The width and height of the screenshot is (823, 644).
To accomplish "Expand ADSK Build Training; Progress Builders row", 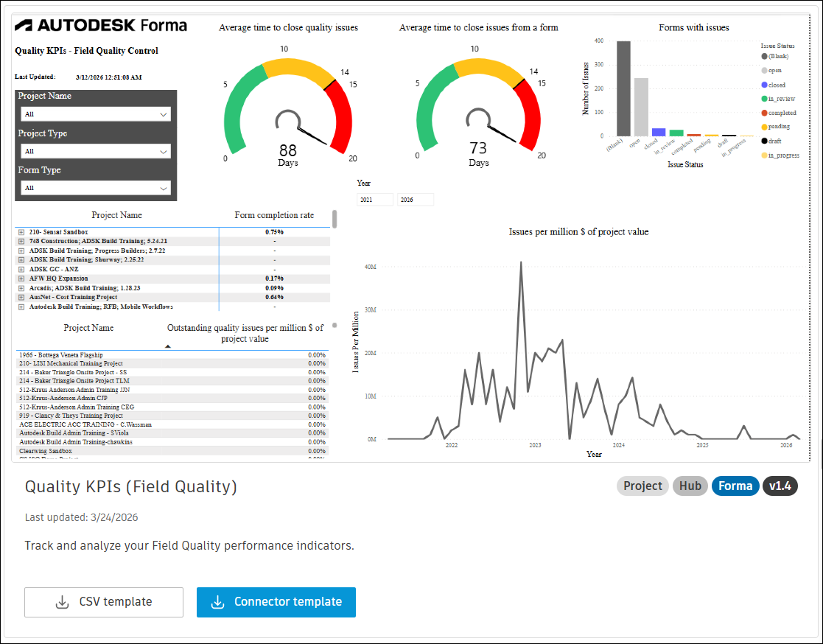I will click(21, 251).
